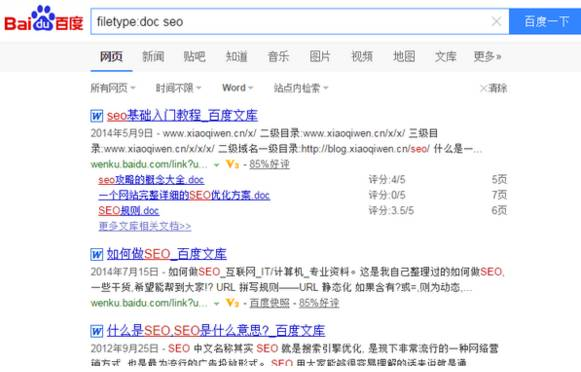The width and height of the screenshot is (581, 372).
Task: Expand arrow next to second wenku.baidu.com URL
Action: (x=217, y=303)
